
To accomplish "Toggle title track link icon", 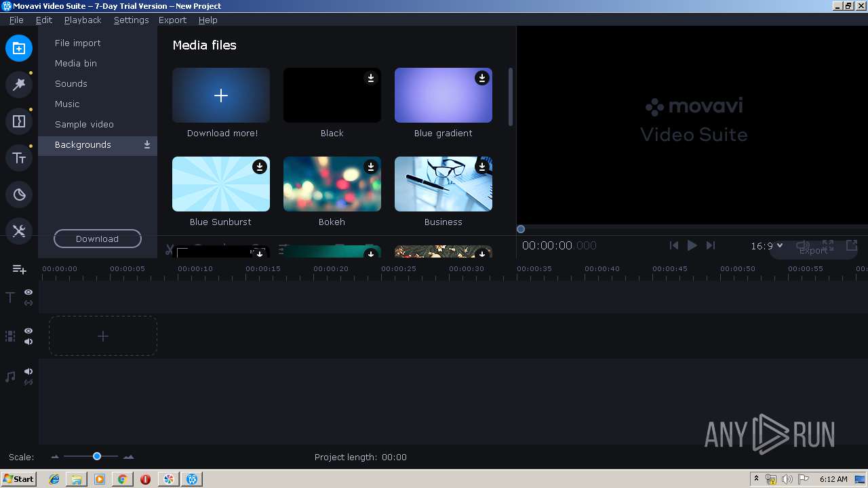I will coord(28,303).
